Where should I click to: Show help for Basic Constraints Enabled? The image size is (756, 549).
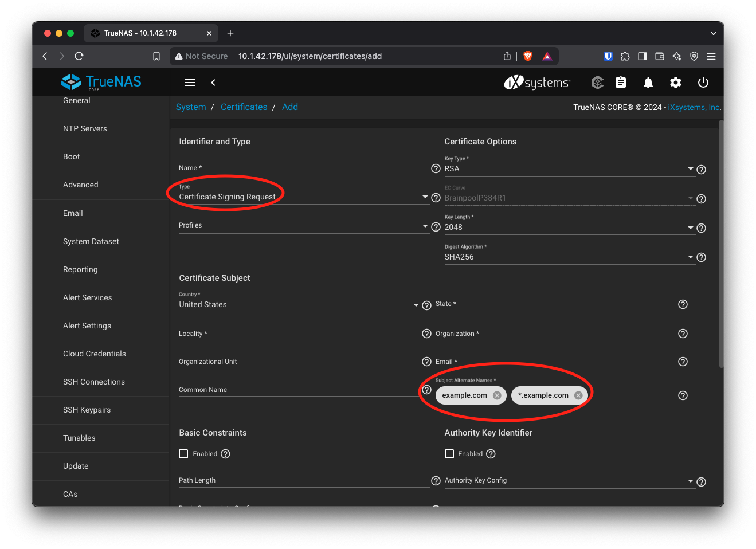click(225, 454)
